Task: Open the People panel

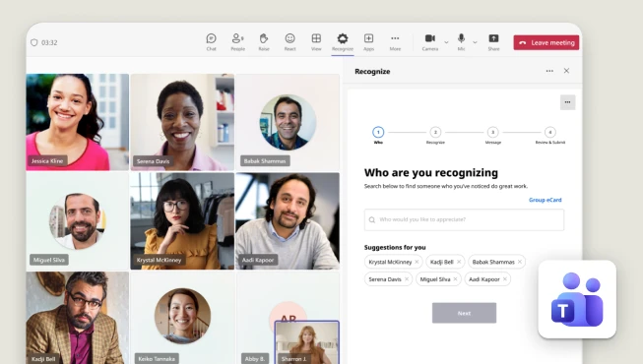Action: [x=237, y=42]
